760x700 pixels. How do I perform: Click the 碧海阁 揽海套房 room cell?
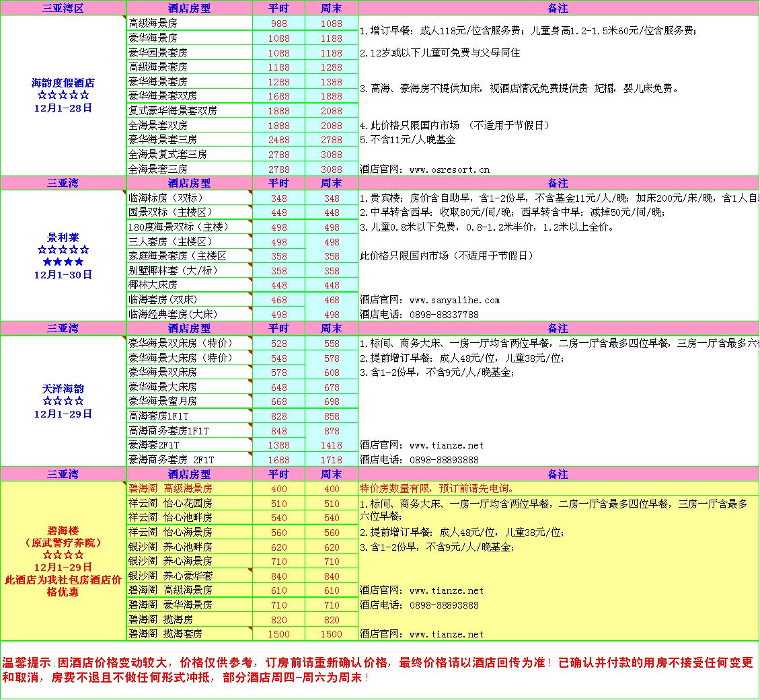pos(165,633)
